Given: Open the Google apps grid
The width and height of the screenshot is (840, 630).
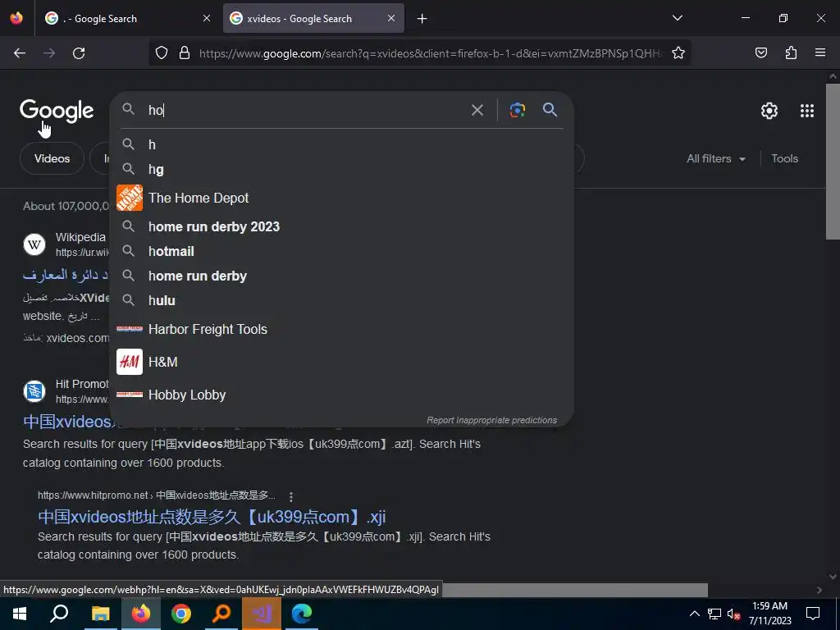Looking at the screenshot, I should 807,111.
